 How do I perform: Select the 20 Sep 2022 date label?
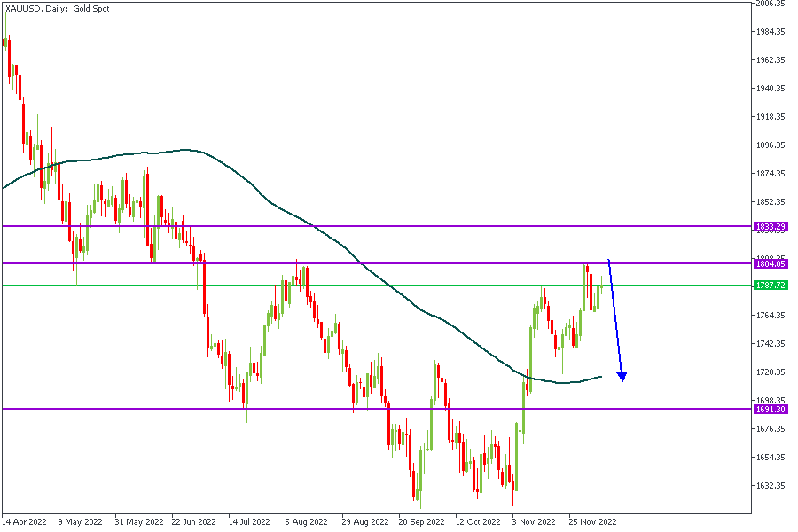pyautogui.click(x=420, y=522)
